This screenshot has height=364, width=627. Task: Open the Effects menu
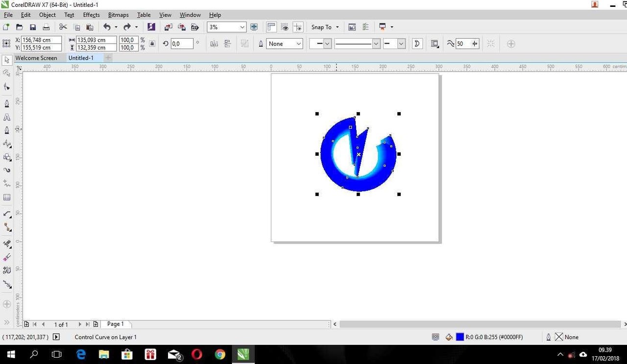[91, 15]
